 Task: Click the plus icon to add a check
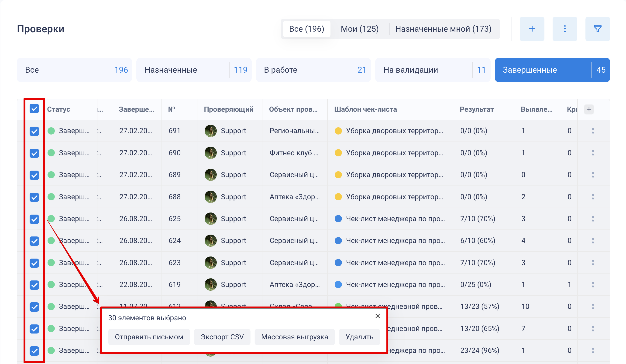click(532, 29)
